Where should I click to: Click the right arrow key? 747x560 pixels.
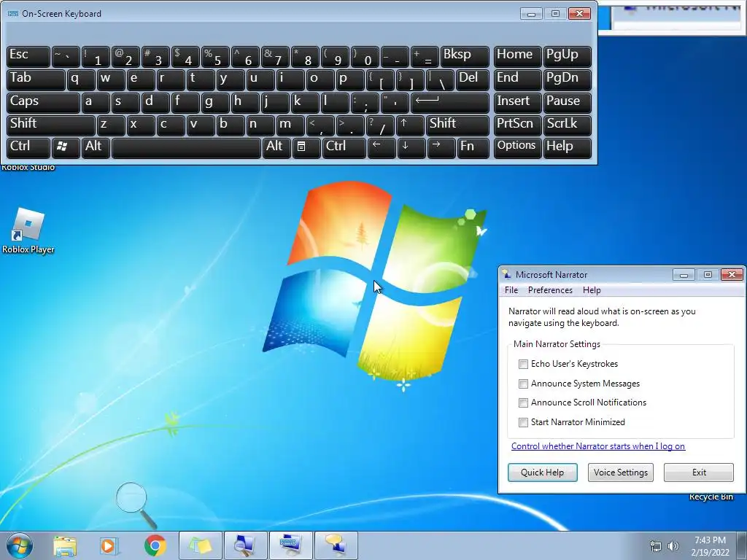click(x=441, y=147)
